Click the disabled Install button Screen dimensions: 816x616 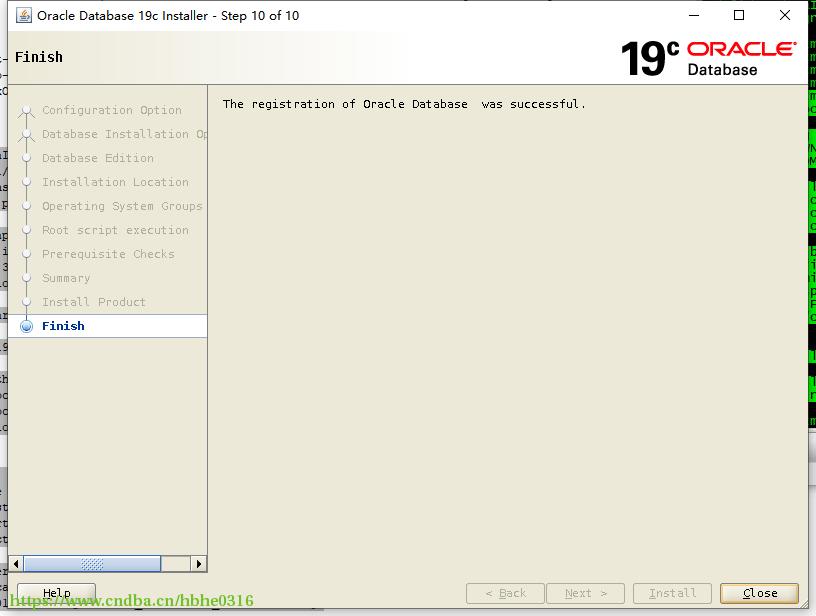[672, 593]
